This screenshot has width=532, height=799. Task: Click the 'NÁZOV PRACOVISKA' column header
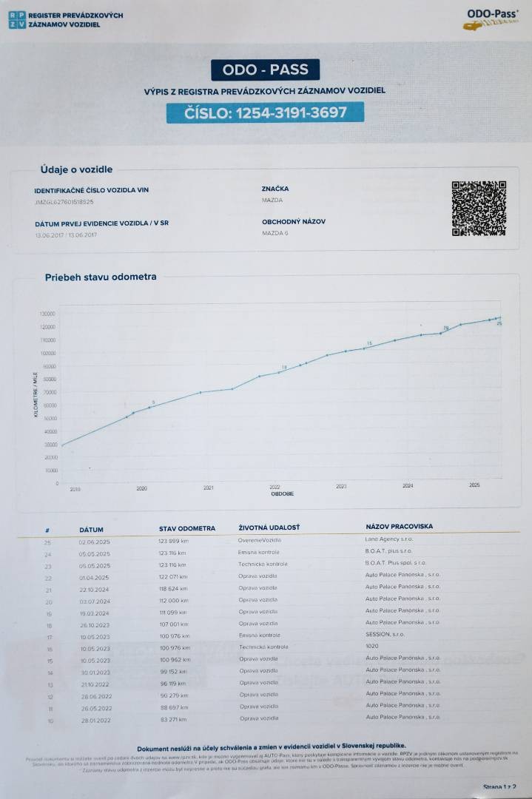399,527
